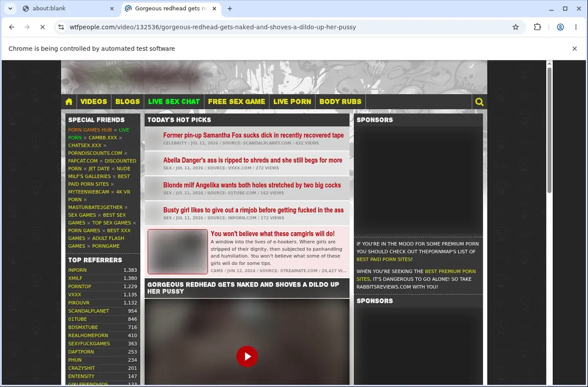Select INPORN in Top Referrers

(x=77, y=270)
